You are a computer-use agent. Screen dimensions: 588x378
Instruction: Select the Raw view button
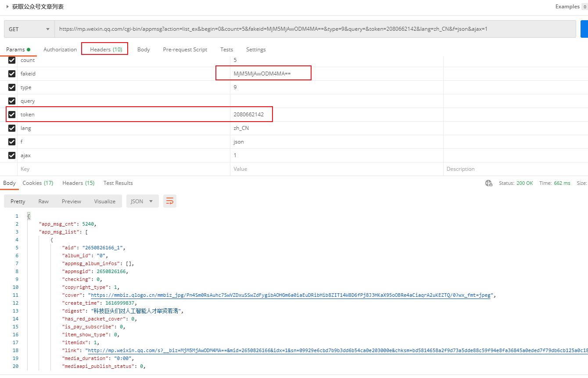point(43,202)
